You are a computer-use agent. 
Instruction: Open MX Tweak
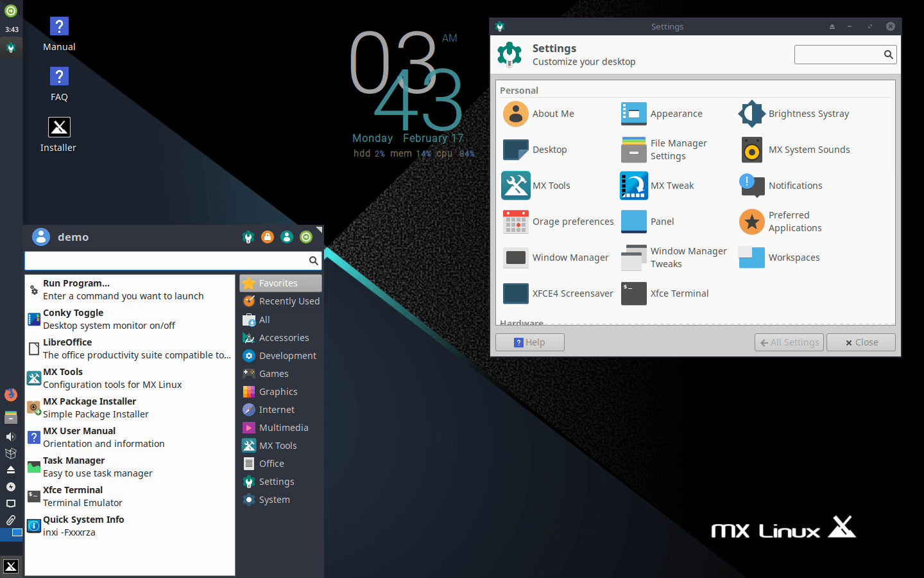click(657, 186)
